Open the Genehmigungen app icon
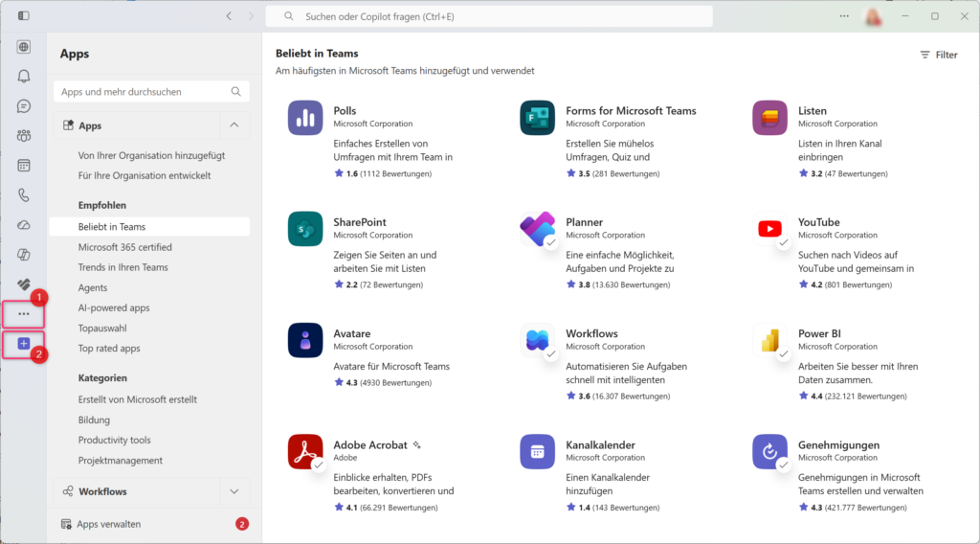Viewport: 980px width, 544px height. tap(770, 451)
